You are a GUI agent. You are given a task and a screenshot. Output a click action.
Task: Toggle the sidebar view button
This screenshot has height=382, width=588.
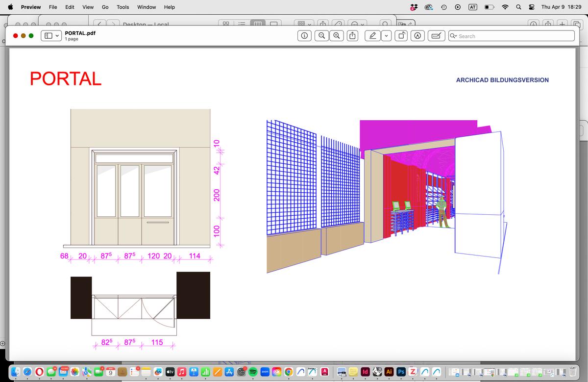click(49, 36)
